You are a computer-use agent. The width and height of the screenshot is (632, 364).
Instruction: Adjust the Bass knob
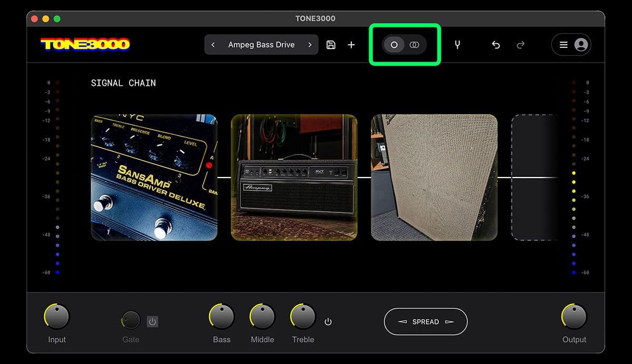[222, 317]
